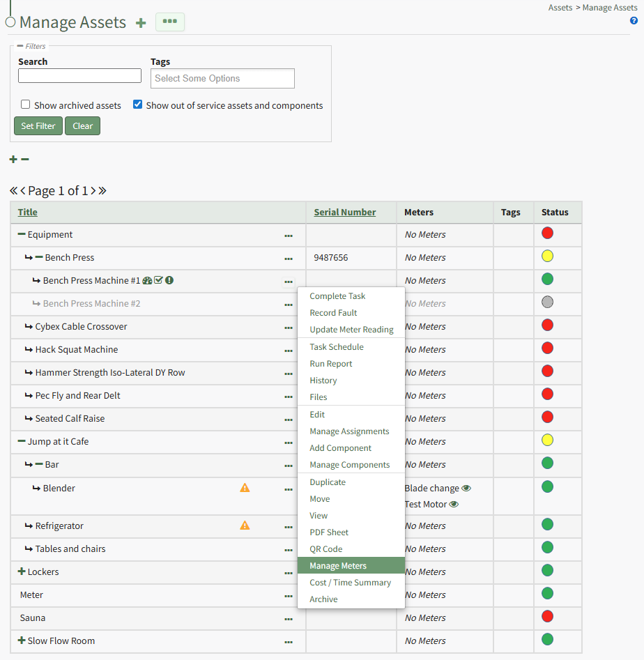Click the blue help question mark icon
This screenshot has height=660, width=644.
(634, 21)
